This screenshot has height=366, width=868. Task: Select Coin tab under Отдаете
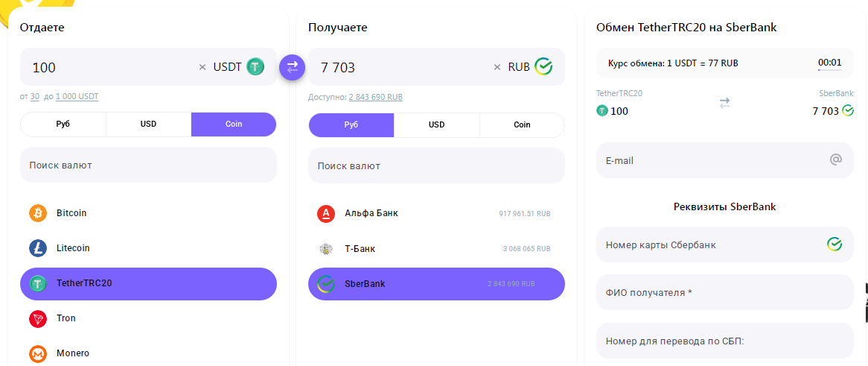pos(234,124)
